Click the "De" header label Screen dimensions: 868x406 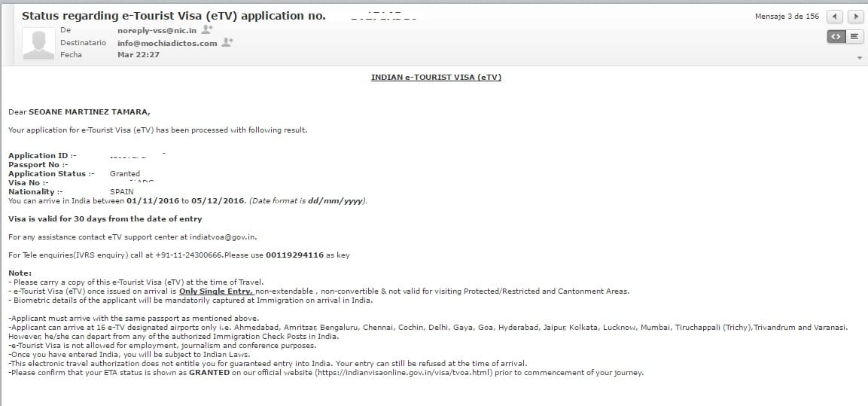[65, 30]
